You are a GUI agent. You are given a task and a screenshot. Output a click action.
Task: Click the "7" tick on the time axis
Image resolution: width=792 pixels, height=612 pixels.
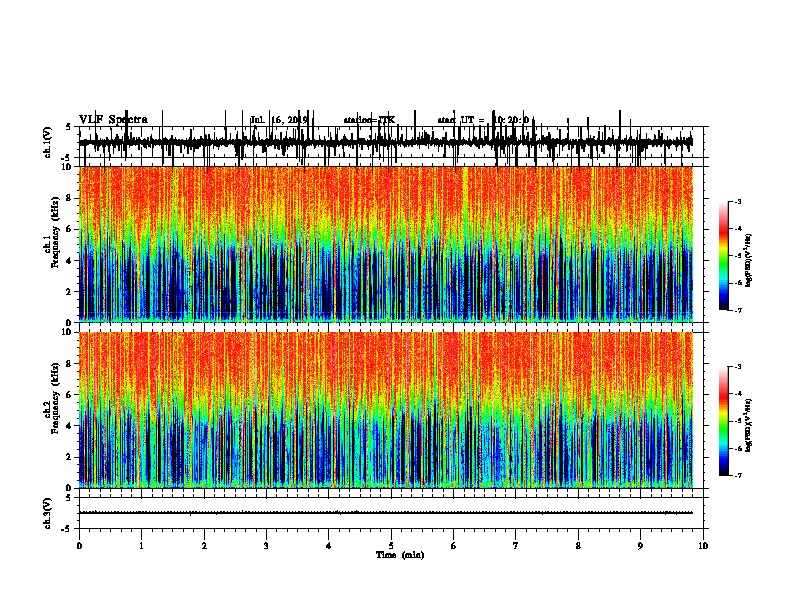pyautogui.click(x=516, y=546)
